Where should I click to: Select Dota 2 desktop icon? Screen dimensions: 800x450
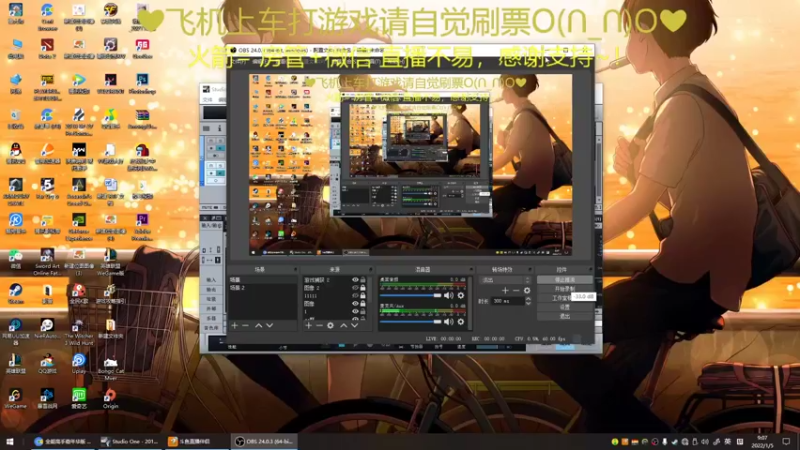point(47,48)
